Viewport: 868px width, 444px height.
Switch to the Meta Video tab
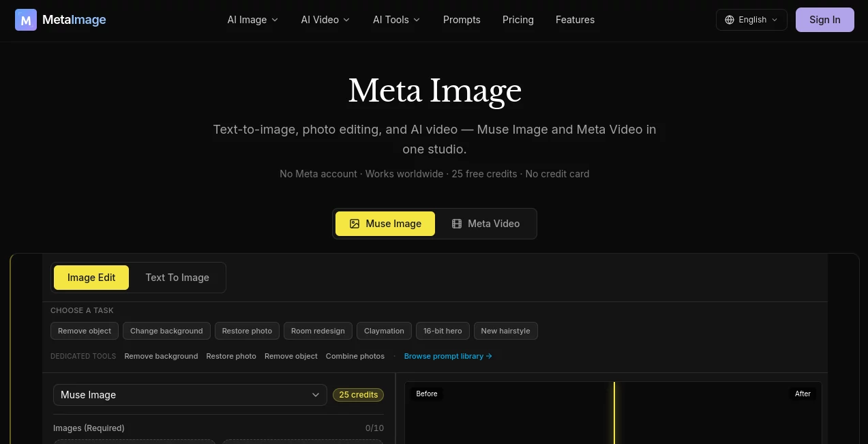(x=485, y=224)
